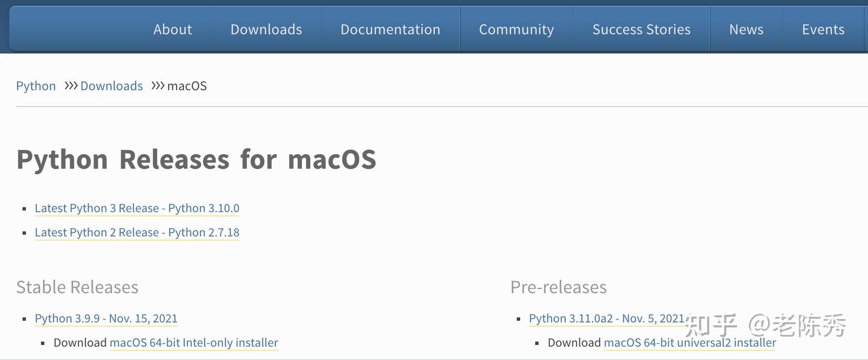The width and height of the screenshot is (868, 360).
Task: Open Latest Python 2 Release - Python 2.7.18
Action: point(137,232)
